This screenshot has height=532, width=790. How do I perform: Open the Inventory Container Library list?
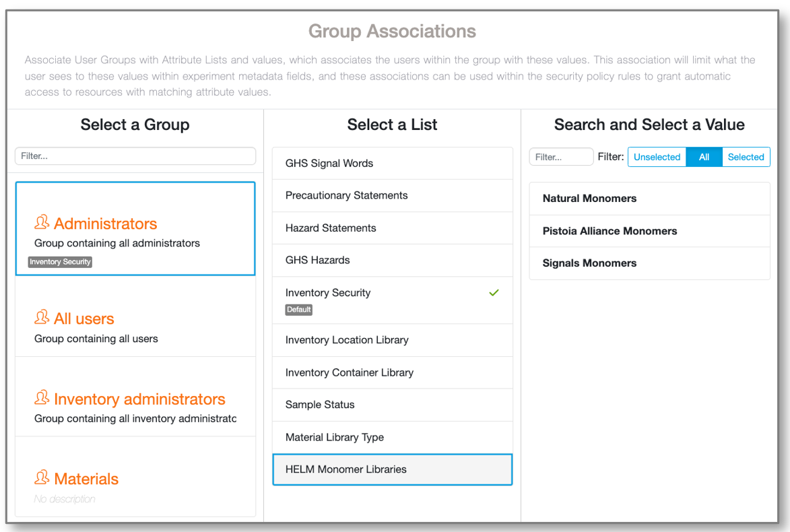(393, 372)
